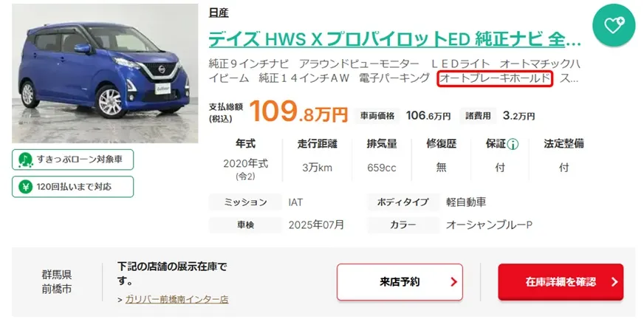Click the arrow on 在庫詳細を確認 button
This screenshot has width=644, height=319.
click(x=614, y=282)
